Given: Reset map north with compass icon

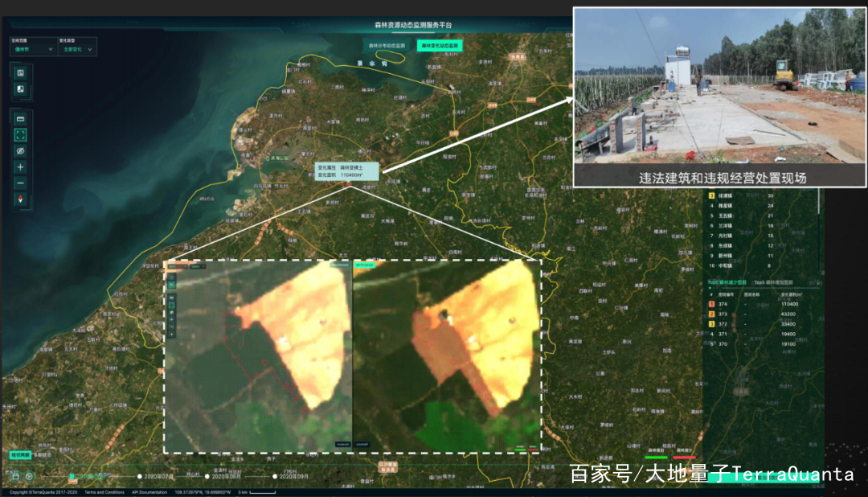Looking at the screenshot, I should pyautogui.click(x=20, y=199).
